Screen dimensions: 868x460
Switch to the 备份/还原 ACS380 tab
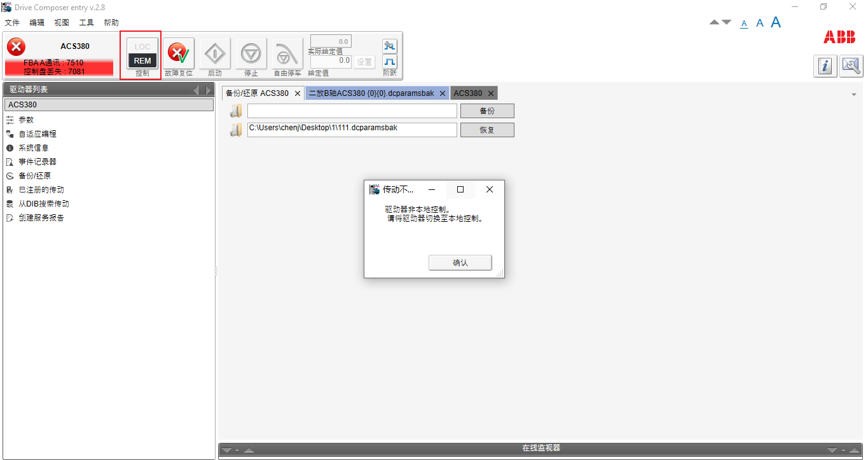[x=257, y=93]
